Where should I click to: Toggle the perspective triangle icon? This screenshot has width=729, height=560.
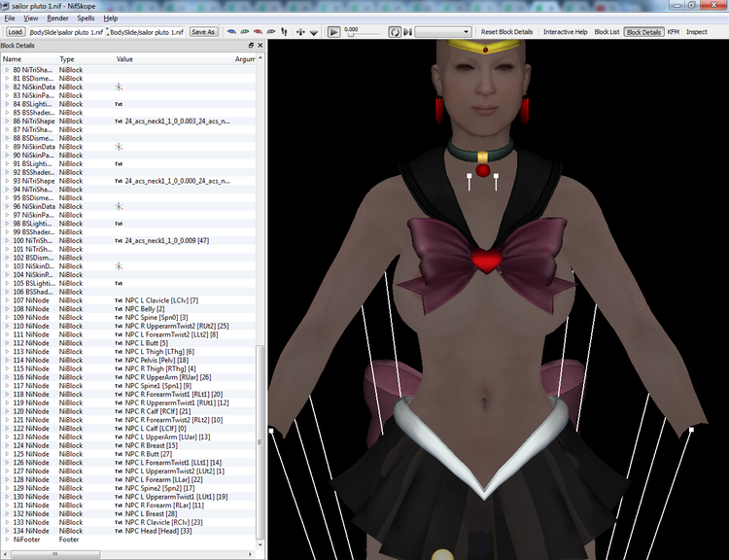pos(314,32)
